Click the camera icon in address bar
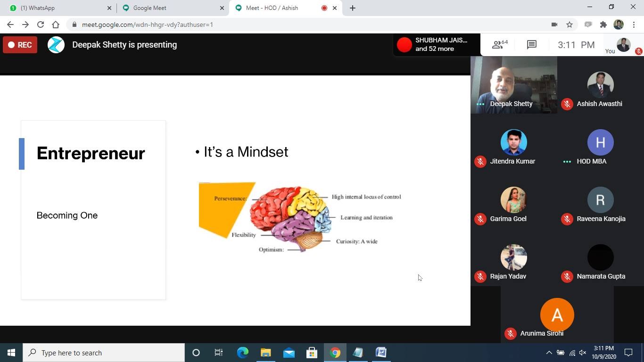Screen dimensions: 644x362 point(554,25)
